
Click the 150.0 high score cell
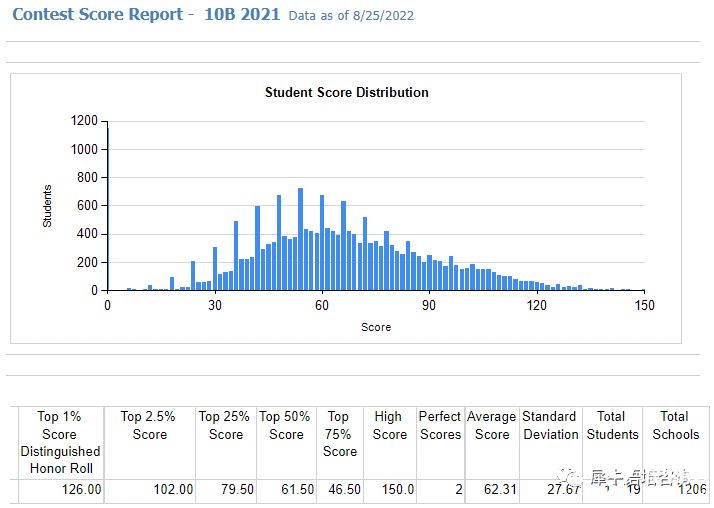(x=392, y=490)
